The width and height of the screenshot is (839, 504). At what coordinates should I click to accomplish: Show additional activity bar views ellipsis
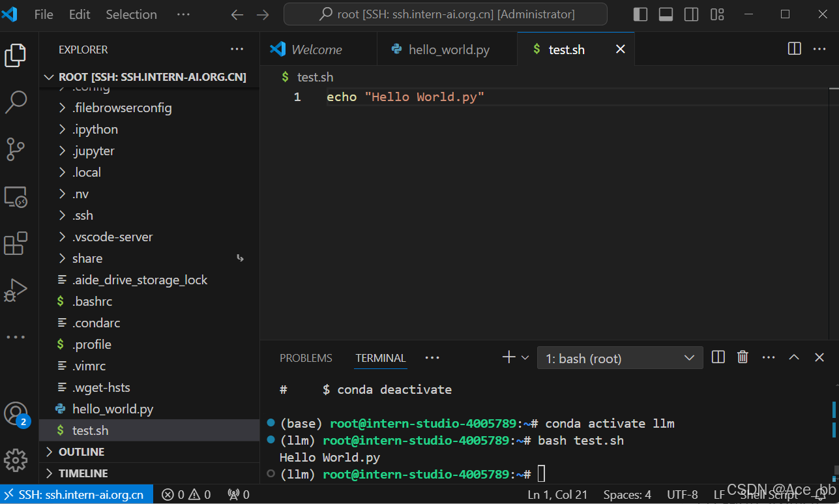pos(16,337)
